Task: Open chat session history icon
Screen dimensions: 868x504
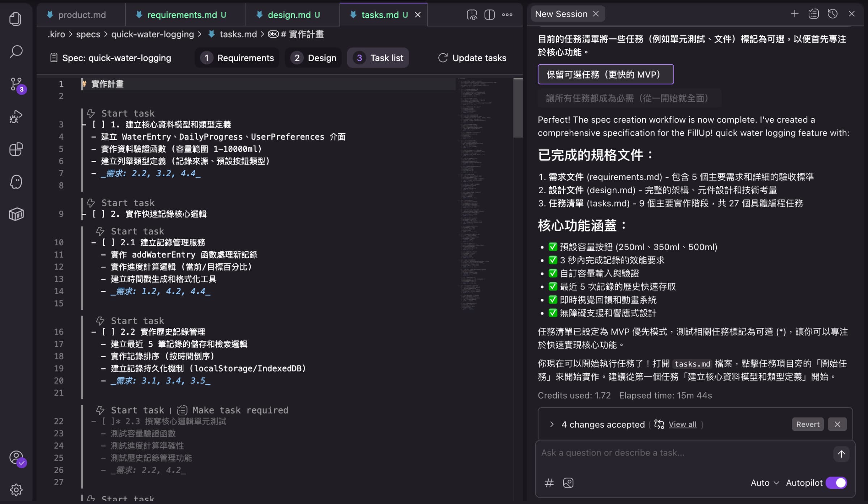Action: (x=833, y=13)
